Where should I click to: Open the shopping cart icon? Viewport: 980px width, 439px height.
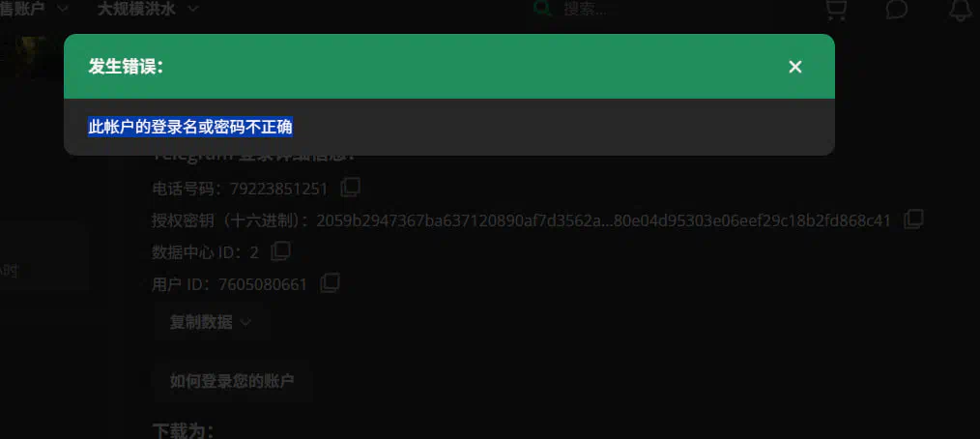(836, 10)
